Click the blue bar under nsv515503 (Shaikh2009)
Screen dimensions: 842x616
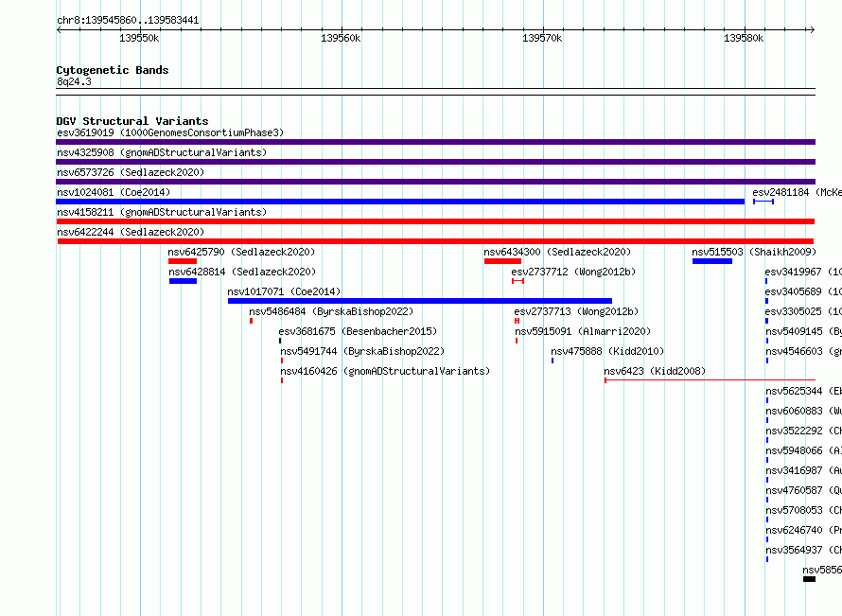point(712,261)
